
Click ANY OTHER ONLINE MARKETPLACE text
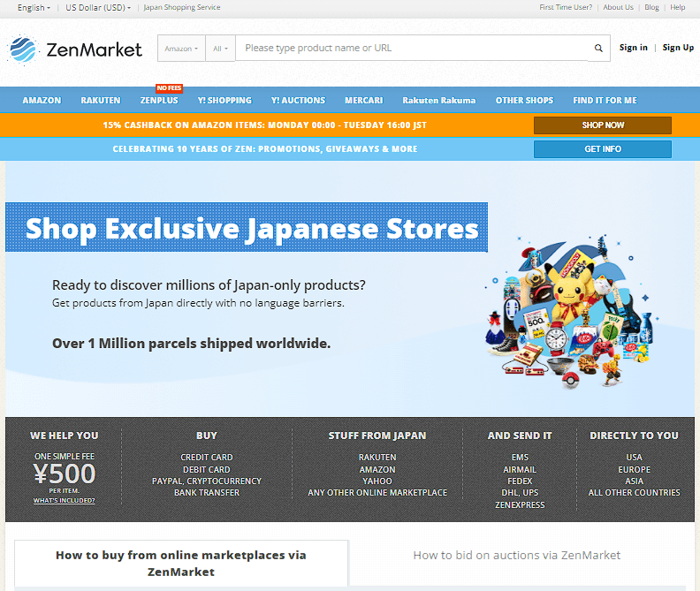pyautogui.click(x=377, y=493)
